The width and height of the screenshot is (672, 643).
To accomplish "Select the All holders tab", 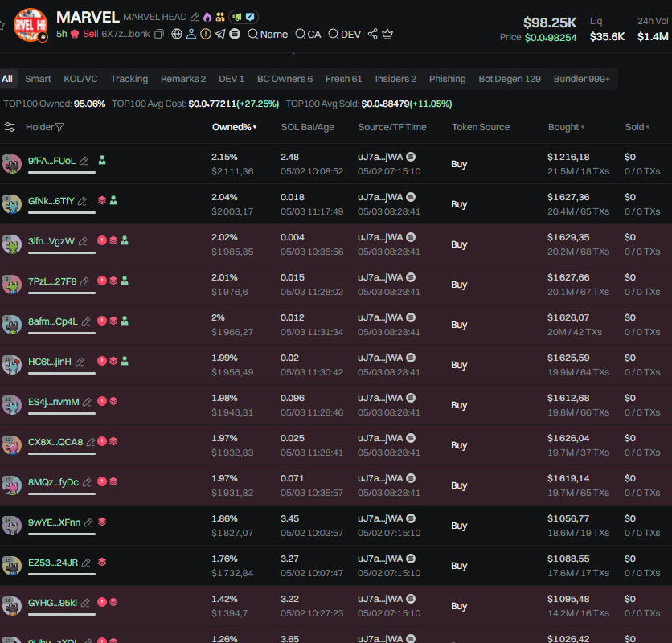I will [x=7, y=79].
